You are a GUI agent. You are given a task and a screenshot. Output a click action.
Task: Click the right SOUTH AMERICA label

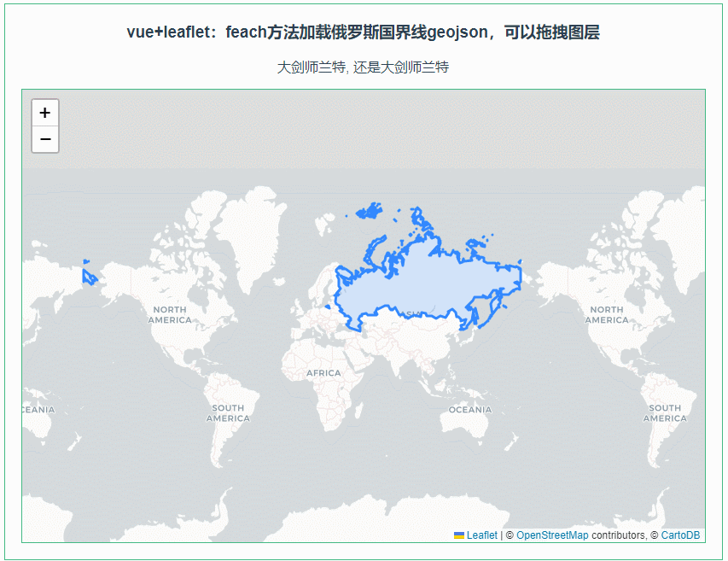[665, 413]
